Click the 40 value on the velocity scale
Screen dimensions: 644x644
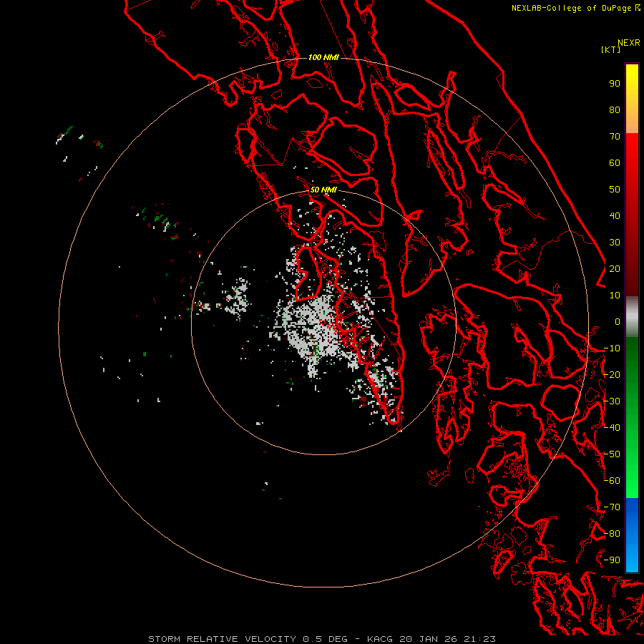(x=615, y=216)
